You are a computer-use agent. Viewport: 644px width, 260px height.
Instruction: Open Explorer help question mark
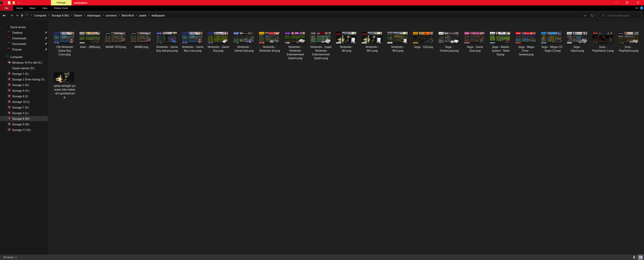641,8
